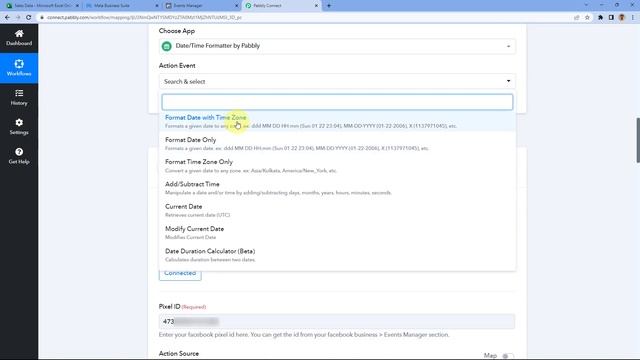Toggle the browser side panel icon
640x360 pixels.
pos(611,18)
